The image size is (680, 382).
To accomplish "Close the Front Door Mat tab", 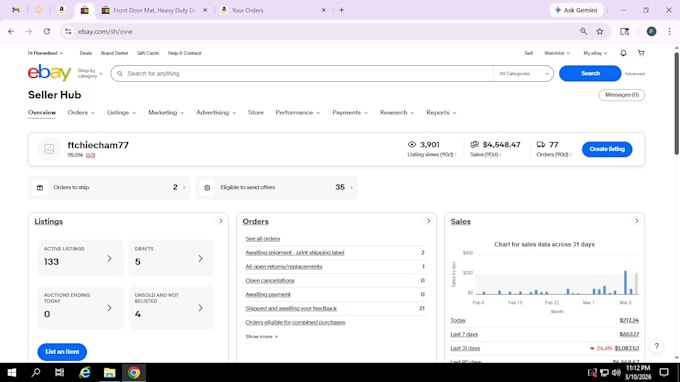I will pyautogui.click(x=205, y=10).
